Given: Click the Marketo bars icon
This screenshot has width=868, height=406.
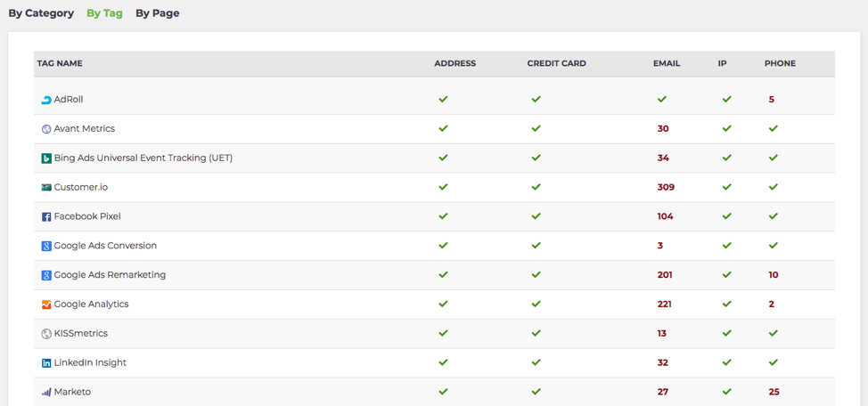Looking at the screenshot, I should click(46, 392).
